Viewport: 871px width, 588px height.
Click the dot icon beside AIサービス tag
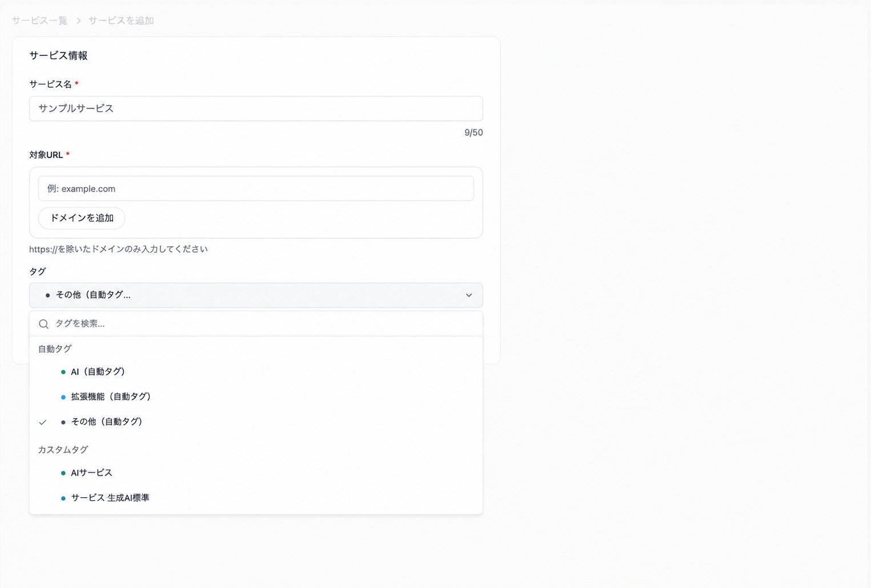pos(63,473)
